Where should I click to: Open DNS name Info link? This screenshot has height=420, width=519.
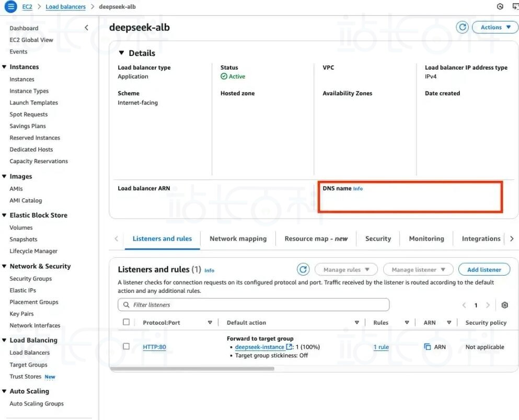pyautogui.click(x=358, y=188)
